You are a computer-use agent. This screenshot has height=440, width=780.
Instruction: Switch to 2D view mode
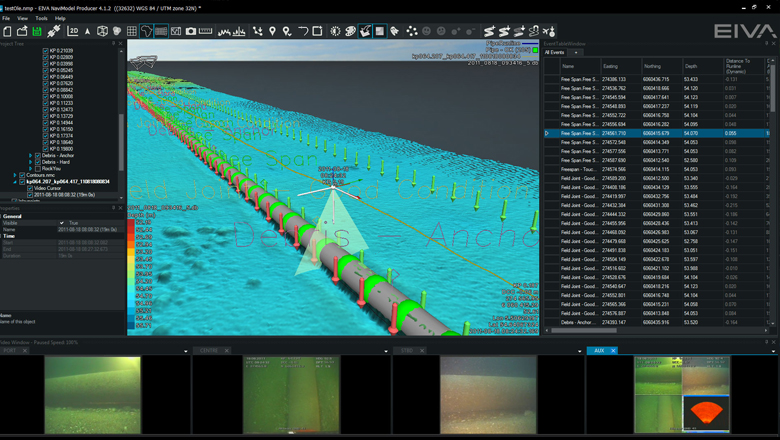[x=73, y=31]
